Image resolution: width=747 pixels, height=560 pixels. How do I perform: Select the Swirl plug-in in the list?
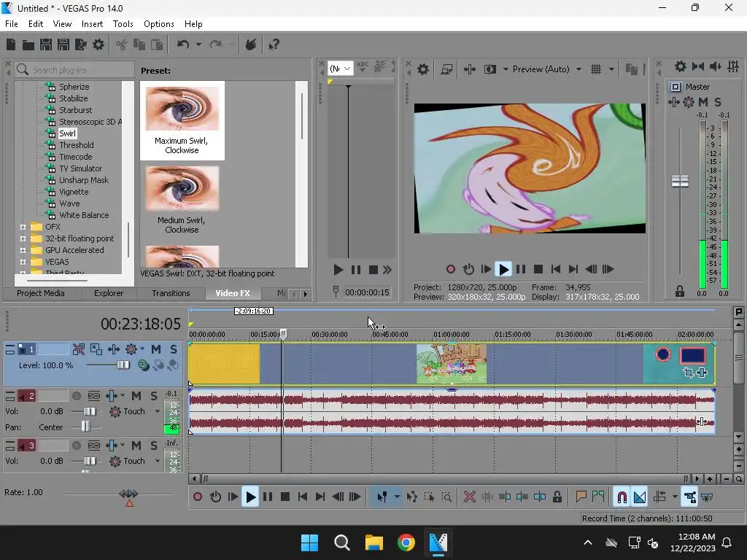(67, 133)
